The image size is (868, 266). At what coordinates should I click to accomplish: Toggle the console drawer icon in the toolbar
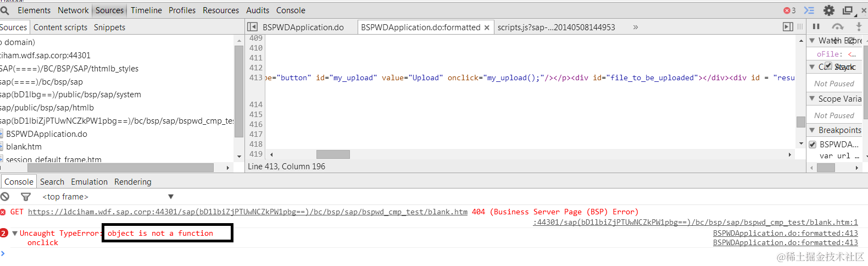coord(809,10)
